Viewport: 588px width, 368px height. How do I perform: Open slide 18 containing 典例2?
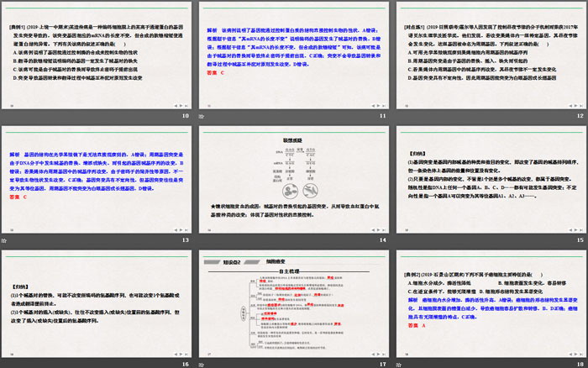491,302
